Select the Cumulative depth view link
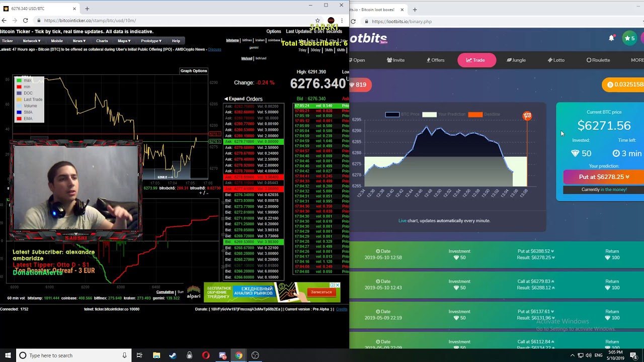This screenshot has width=644, height=362. 165,292
